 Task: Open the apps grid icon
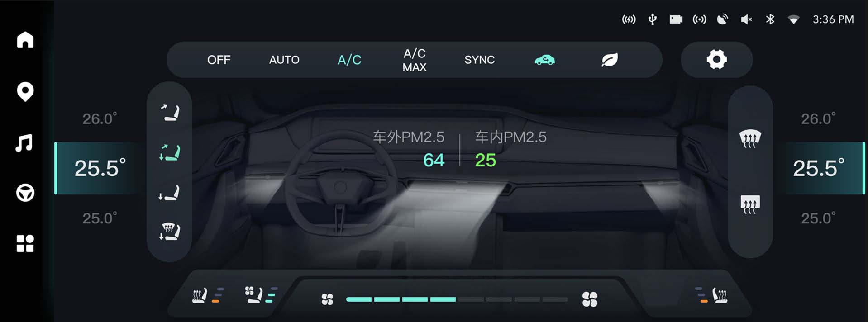pyautogui.click(x=25, y=243)
